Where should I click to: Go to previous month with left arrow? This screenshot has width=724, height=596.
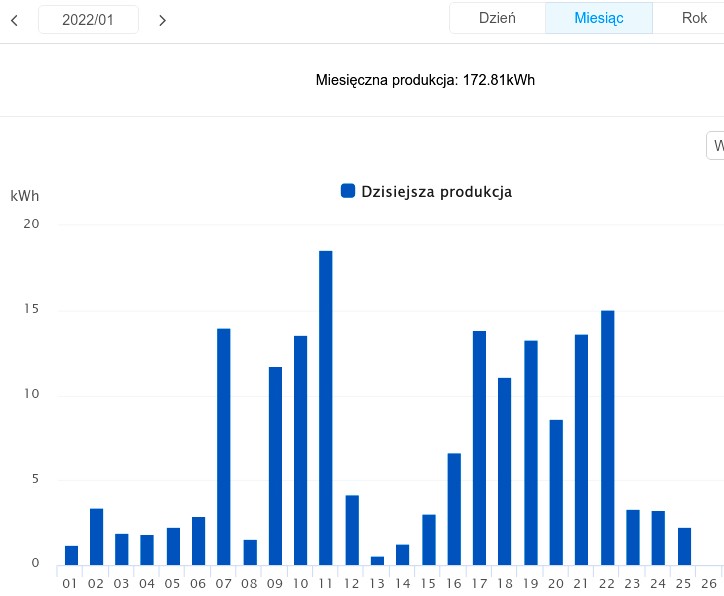pos(15,20)
